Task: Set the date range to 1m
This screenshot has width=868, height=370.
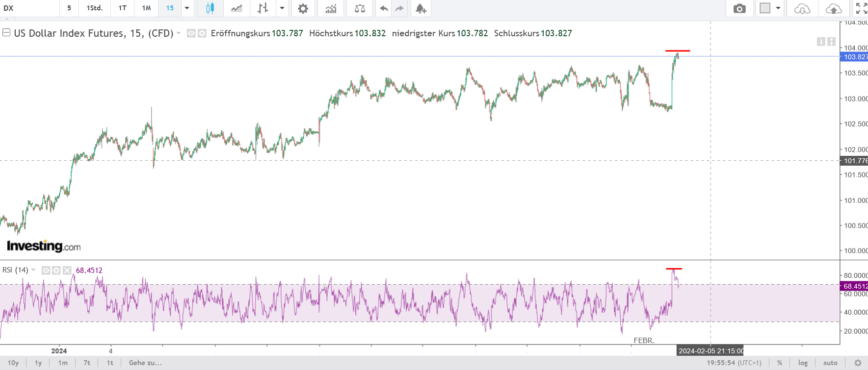Action: pyautogui.click(x=63, y=363)
